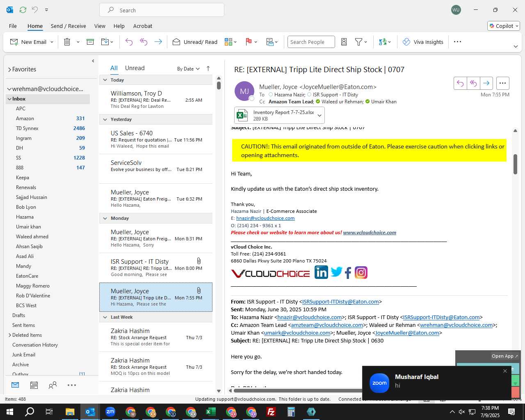Open the Address Book icon

click(x=344, y=42)
